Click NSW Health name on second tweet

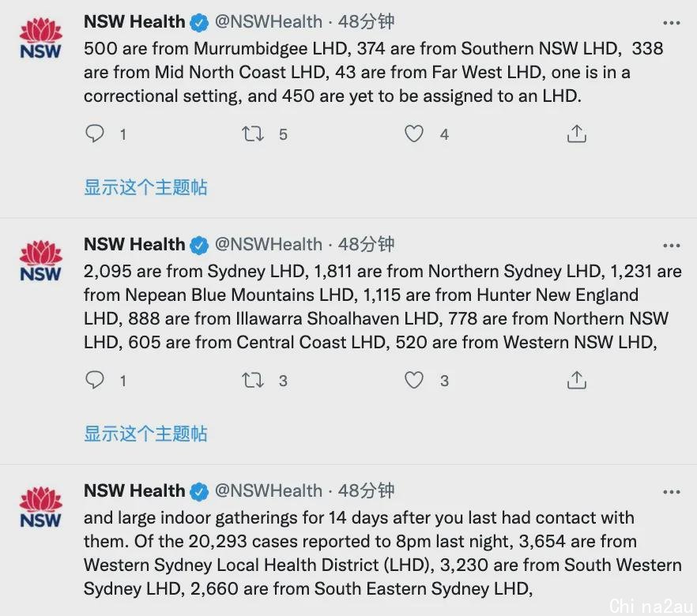pos(134,244)
